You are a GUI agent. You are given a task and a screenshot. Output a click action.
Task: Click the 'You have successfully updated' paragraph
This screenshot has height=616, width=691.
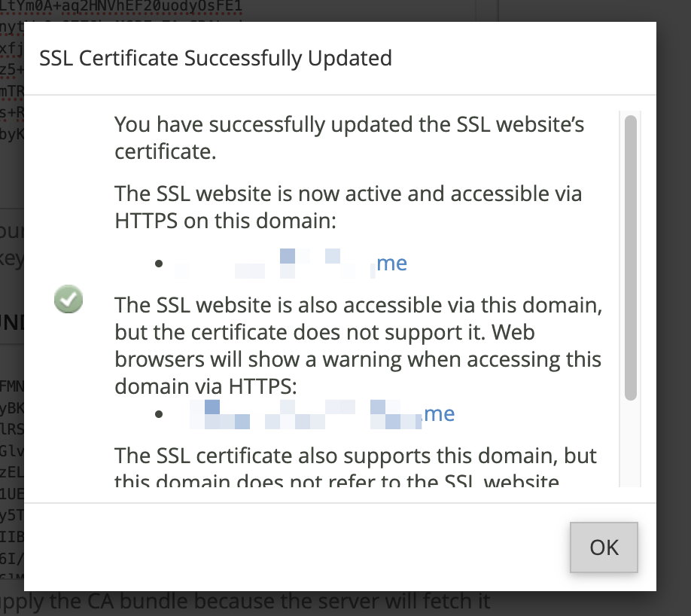click(x=349, y=138)
